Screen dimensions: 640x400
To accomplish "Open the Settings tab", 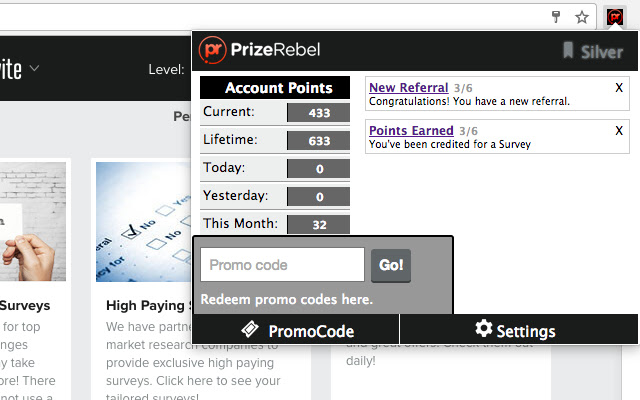I will click(x=518, y=330).
